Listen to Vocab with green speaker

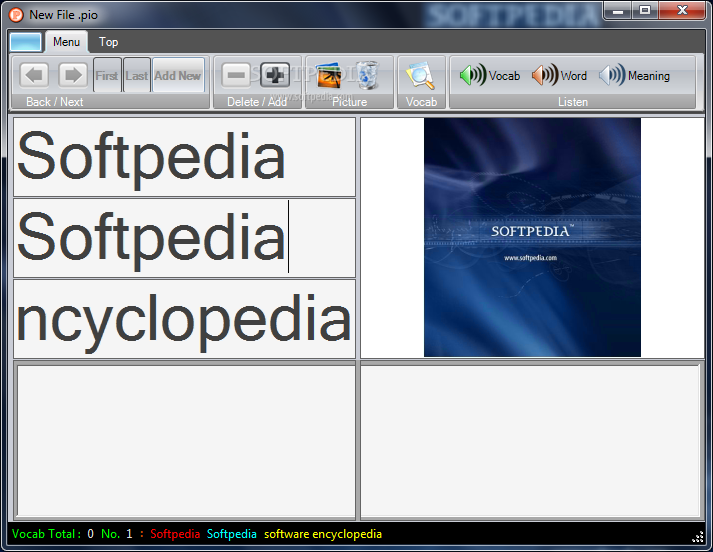click(x=490, y=75)
